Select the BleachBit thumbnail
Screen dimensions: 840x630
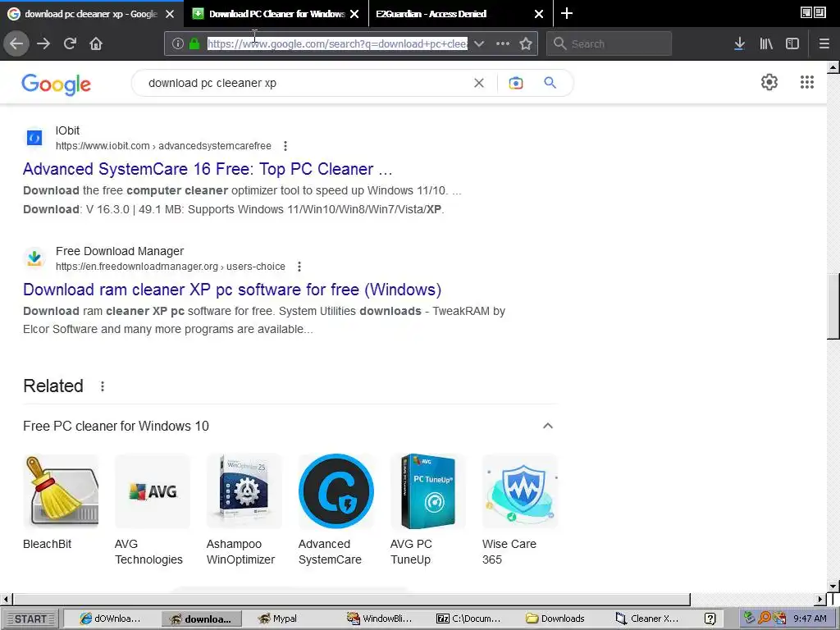[x=61, y=491]
